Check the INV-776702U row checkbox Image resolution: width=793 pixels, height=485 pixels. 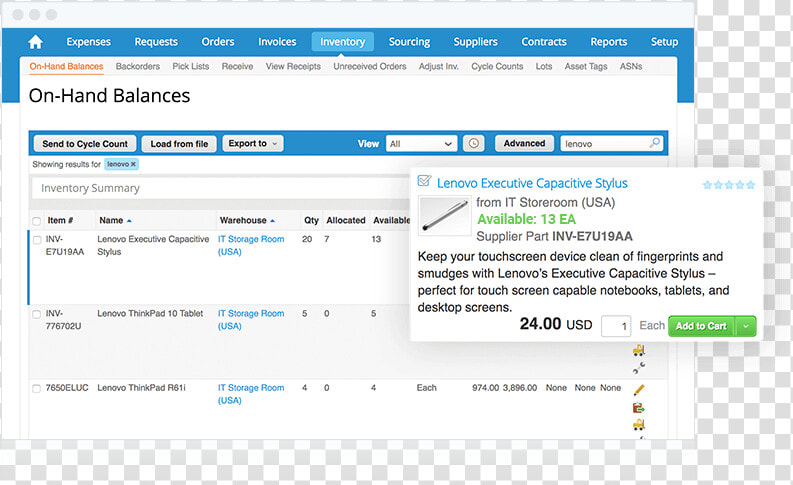coord(36,314)
